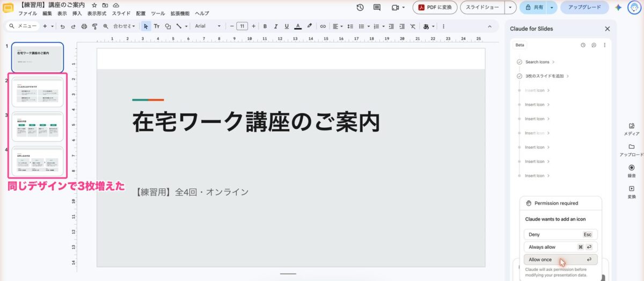Expand the Search Icons step
The image size is (644, 281).
(x=540, y=62)
